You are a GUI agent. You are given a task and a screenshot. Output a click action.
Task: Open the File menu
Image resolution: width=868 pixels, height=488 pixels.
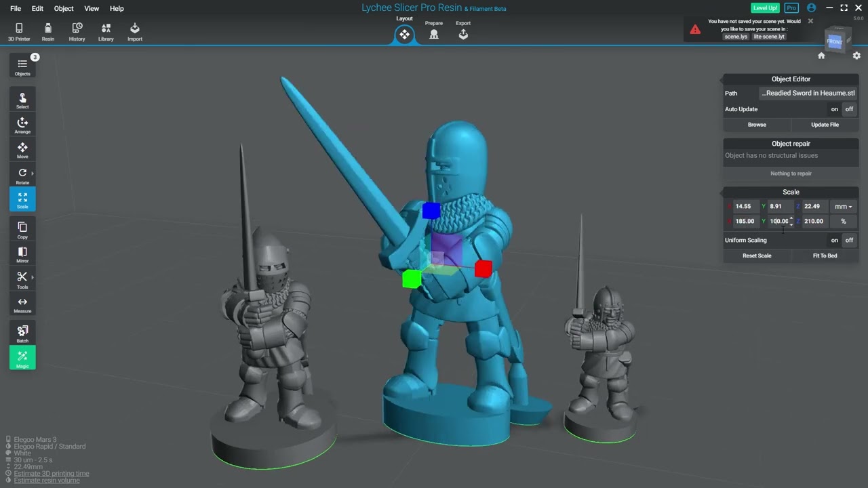tap(16, 9)
